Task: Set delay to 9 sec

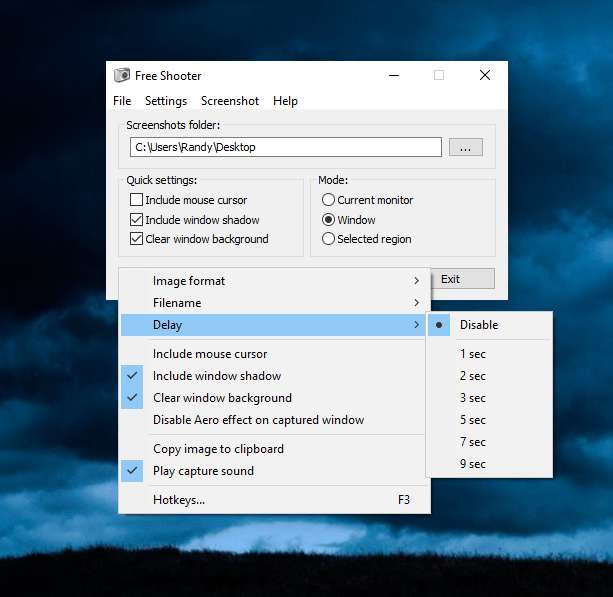Action: (489, 464)
